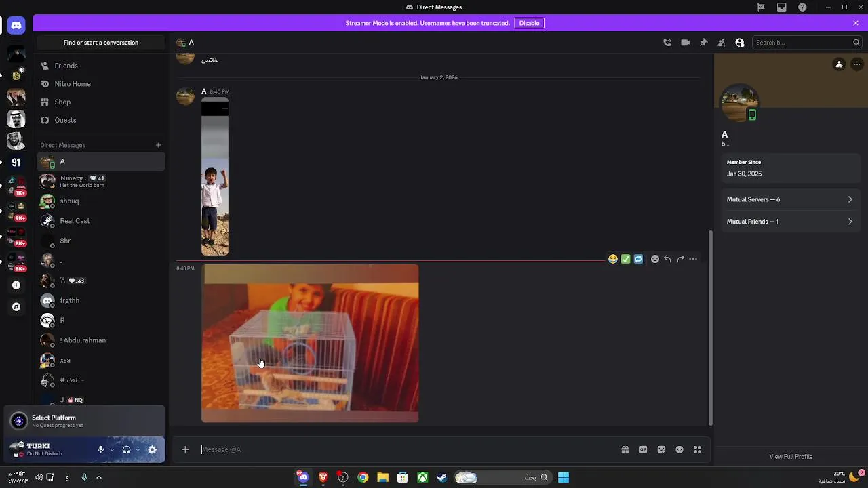Open Discover servers compass icon
Image resolution: width=868 pixels, height=488 pixels.
click(x=16, y=307)
